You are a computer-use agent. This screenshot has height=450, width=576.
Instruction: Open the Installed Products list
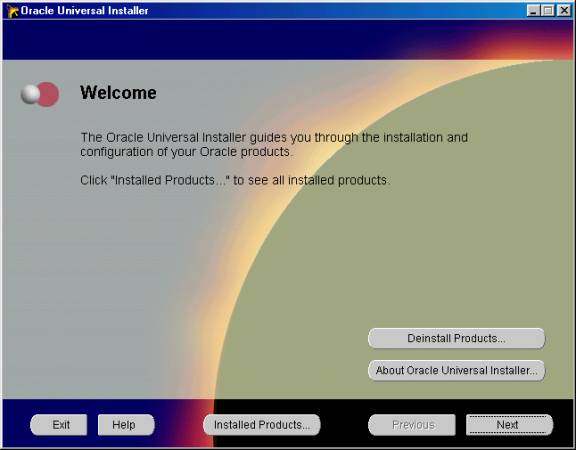[262, 425]
